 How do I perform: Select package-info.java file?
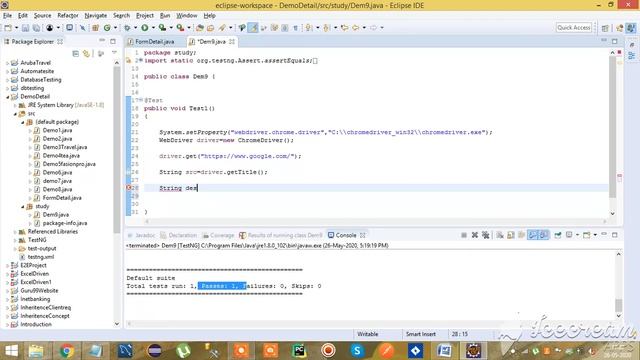64,223
